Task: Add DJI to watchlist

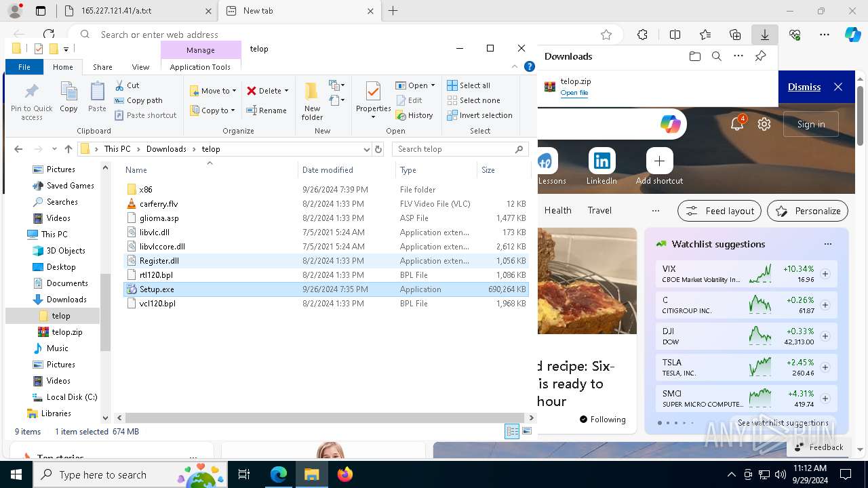Action: [825, 336]
